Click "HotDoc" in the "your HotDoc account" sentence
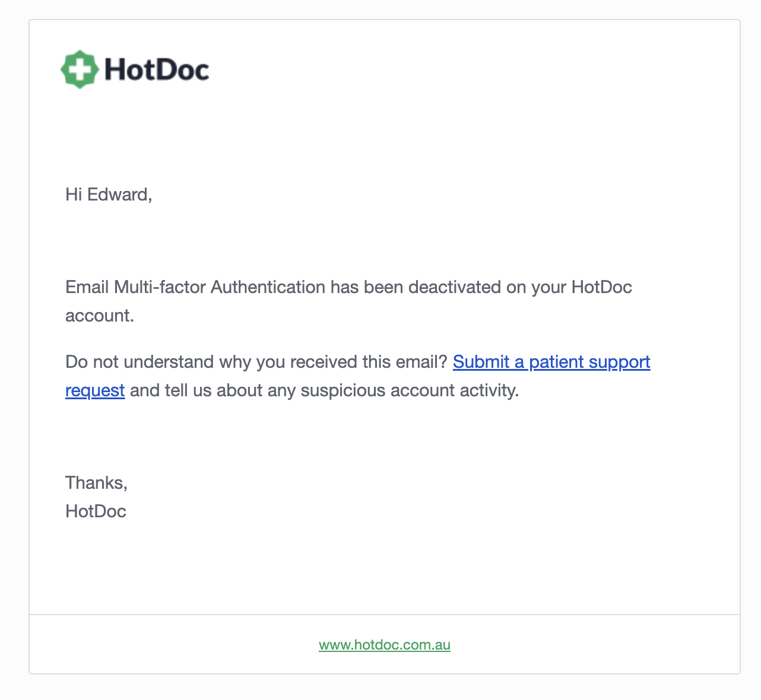761x700 pixels. click(601, 287)
